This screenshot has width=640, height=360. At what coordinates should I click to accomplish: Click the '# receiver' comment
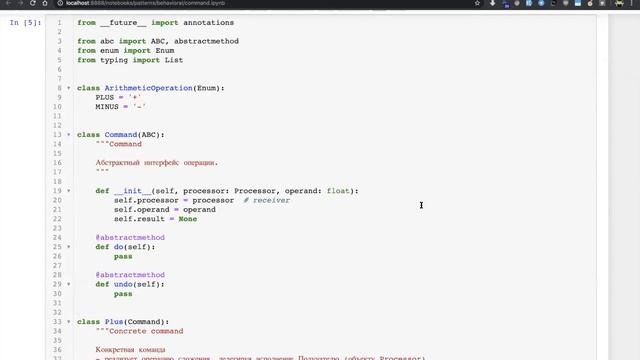click(267, 200)
